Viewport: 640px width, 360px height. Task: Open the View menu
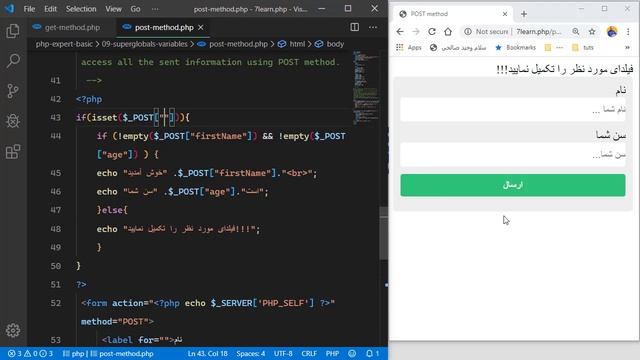(x=113, y=9)
